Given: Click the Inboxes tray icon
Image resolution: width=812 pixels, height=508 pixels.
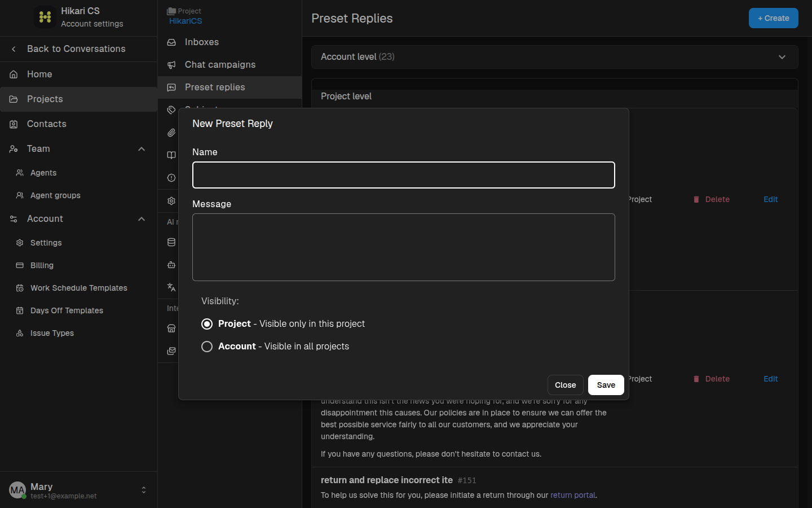Looking at the screenshot, I should tap(171, 42).
